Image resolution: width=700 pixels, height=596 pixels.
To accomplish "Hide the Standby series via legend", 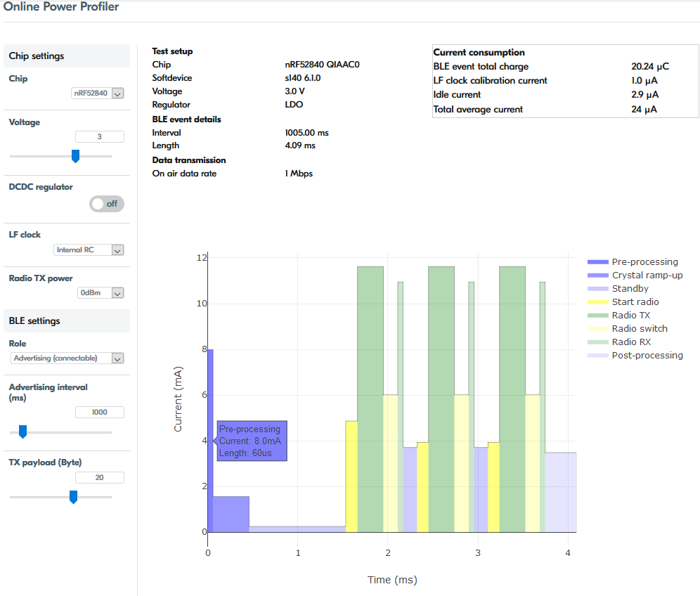I will [630, 288].
